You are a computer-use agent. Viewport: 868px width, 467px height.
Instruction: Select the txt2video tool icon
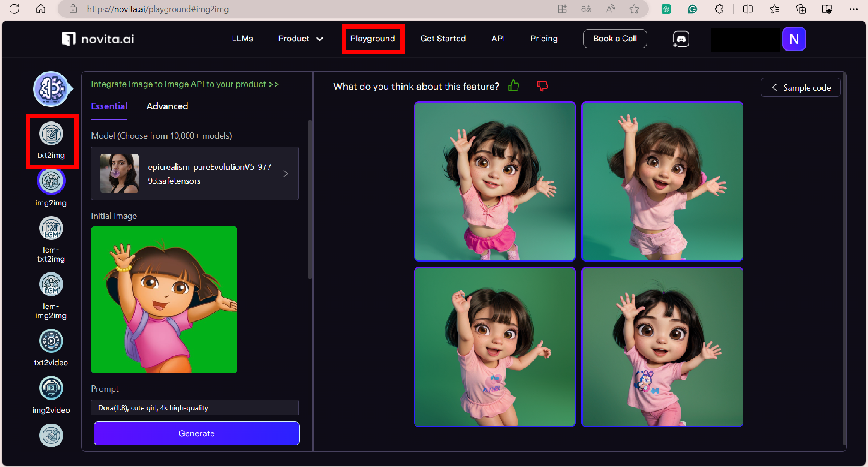click(51, 341)
